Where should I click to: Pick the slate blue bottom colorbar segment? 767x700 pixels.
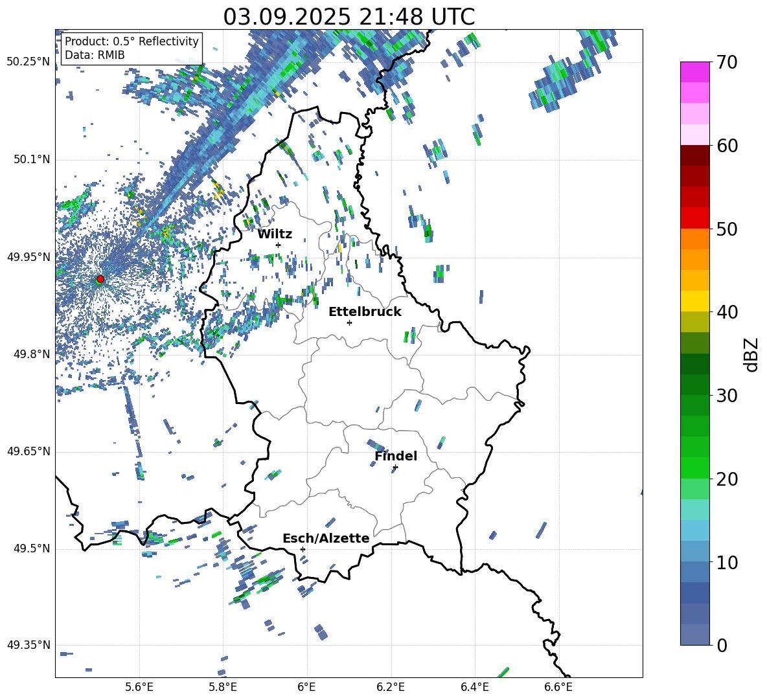pyautogui.click(x=695, y=635)
